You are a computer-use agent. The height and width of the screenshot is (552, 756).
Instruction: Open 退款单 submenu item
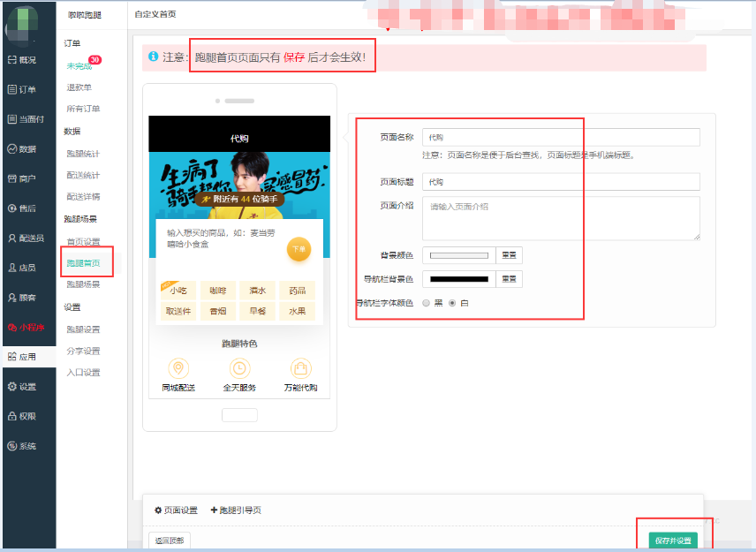pos(79,87)
